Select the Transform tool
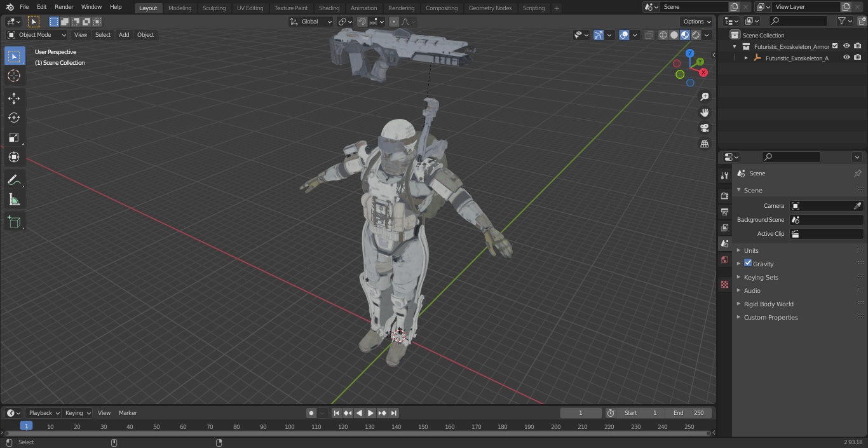Screen dimensions: 868x448 pyautogui.click(x=14, y=157)
